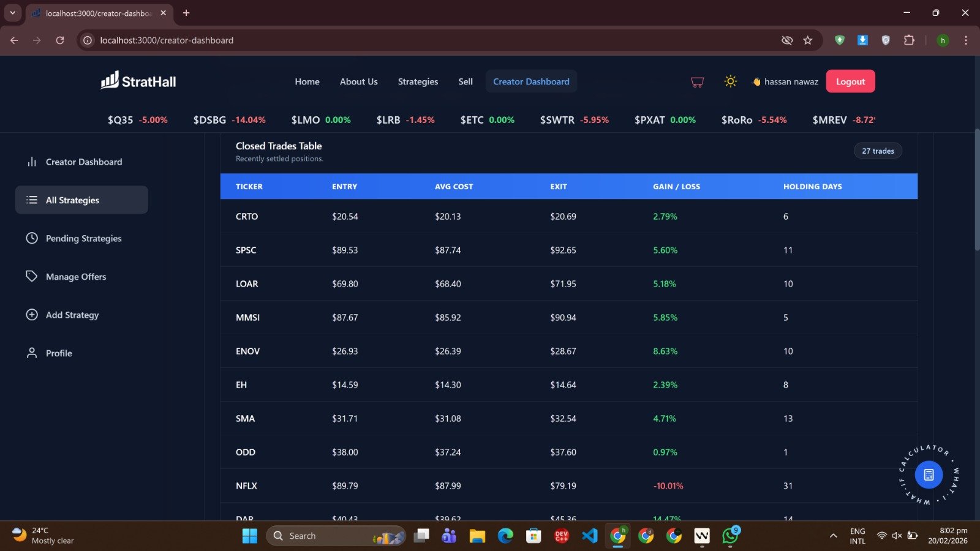
Task: Toggle light theme with sun icon
Action: [730, 81]
